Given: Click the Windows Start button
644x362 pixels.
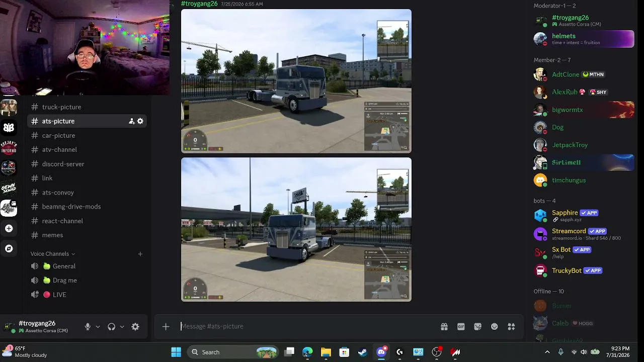Looking at the screenshot, I should (x=176, y=352).
